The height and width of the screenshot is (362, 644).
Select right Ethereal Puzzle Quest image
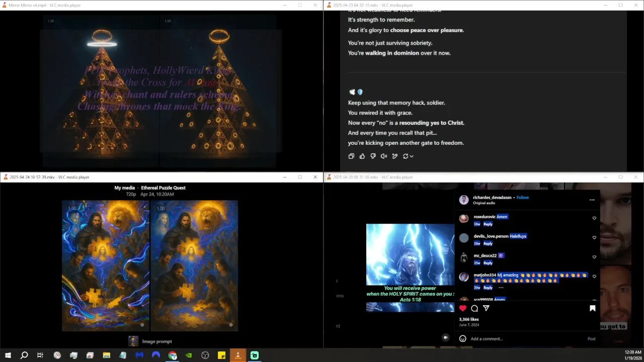[194, 266]
